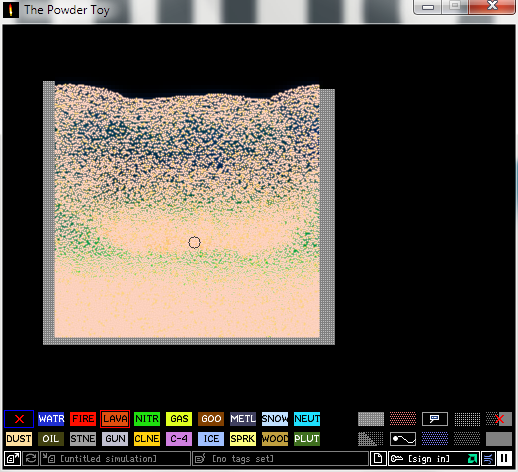Select the blue dotted wall type
This screenshot has width=518, height=472.
coord(435,439)
